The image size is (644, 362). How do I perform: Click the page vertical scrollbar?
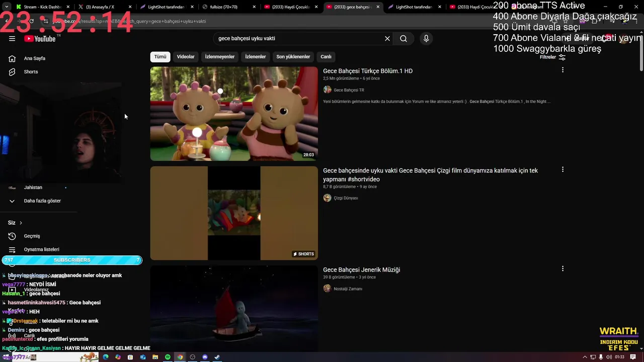[x=641, y=53]
